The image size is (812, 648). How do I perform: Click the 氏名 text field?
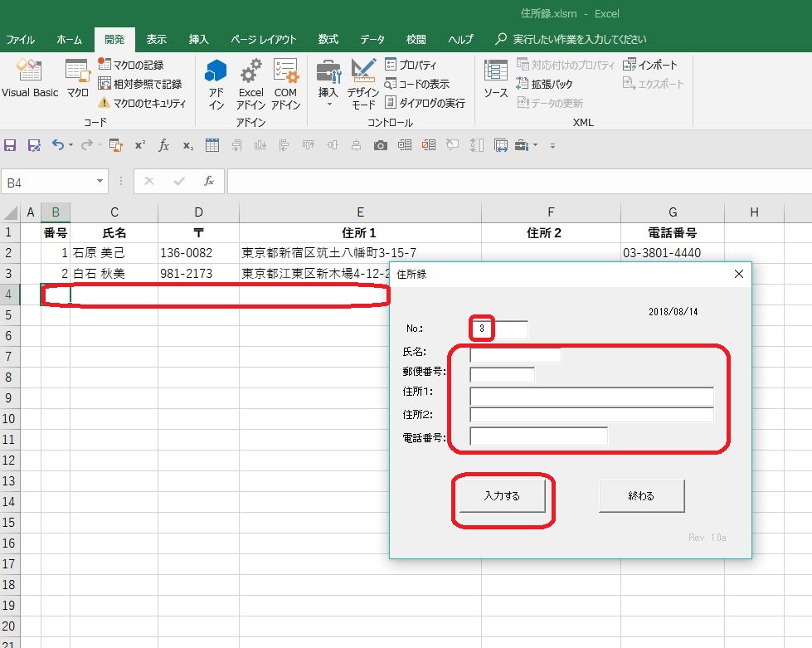click(515, 355)
